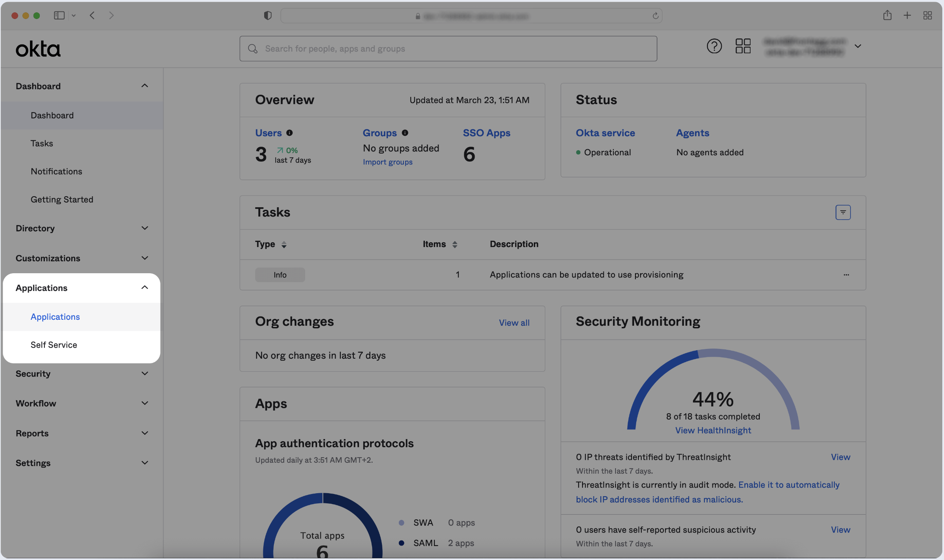The height and width of the screenshot is (560, 944).
Task: Sort the Tasks table by Type
Action: (x=284, y=244)
